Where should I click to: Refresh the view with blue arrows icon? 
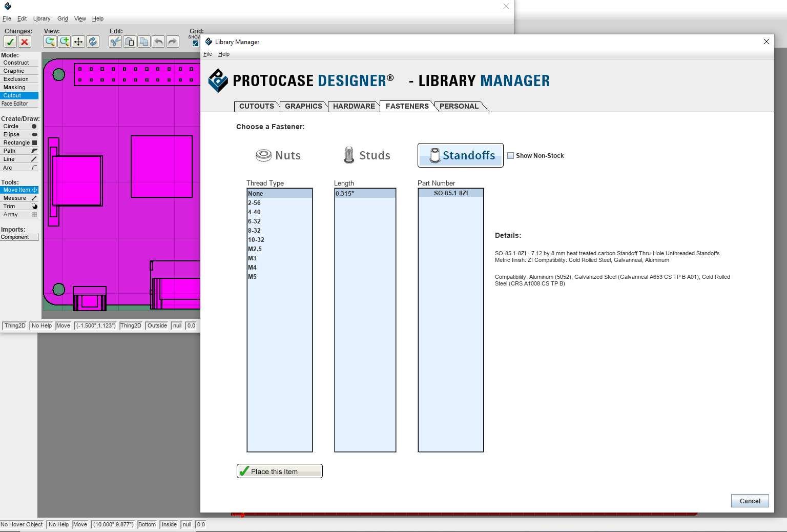[x=93, y=42]
